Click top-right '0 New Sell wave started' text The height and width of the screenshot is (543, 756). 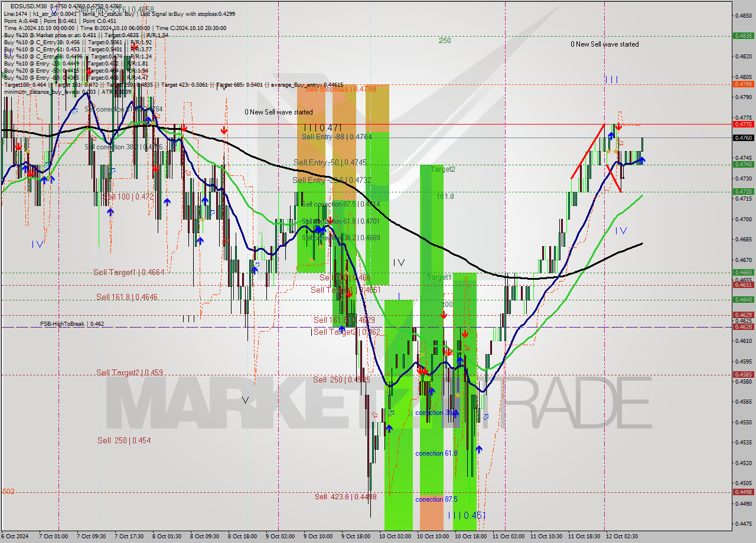coord(605,44)
